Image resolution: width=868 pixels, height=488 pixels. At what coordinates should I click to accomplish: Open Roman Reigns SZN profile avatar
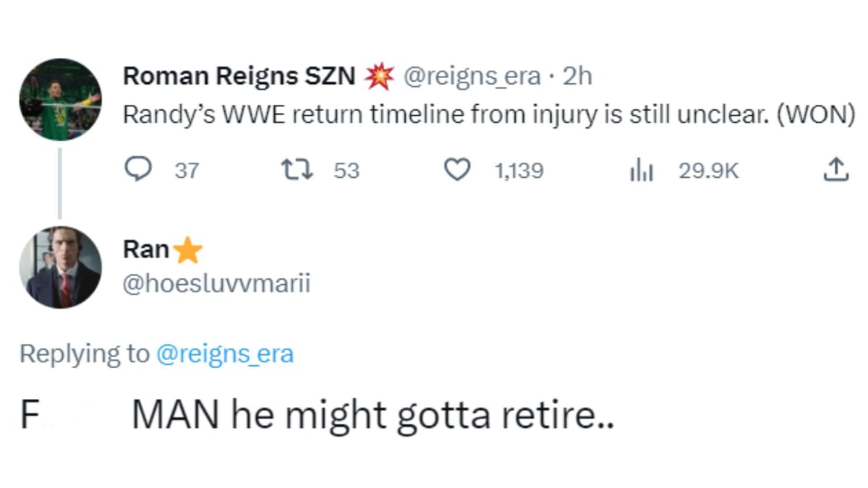click(60, 99)
